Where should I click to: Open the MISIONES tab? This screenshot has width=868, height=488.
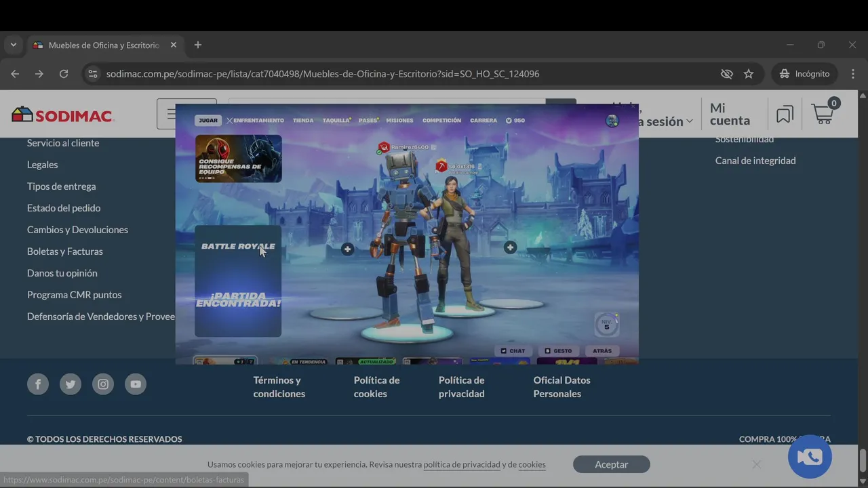pos(399,121)
